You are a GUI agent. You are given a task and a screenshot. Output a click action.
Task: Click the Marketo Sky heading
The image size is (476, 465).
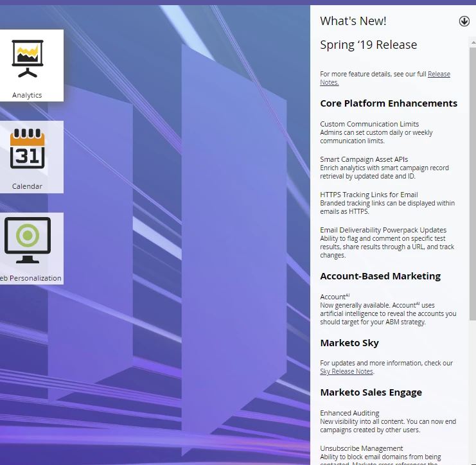click(349, 343)
